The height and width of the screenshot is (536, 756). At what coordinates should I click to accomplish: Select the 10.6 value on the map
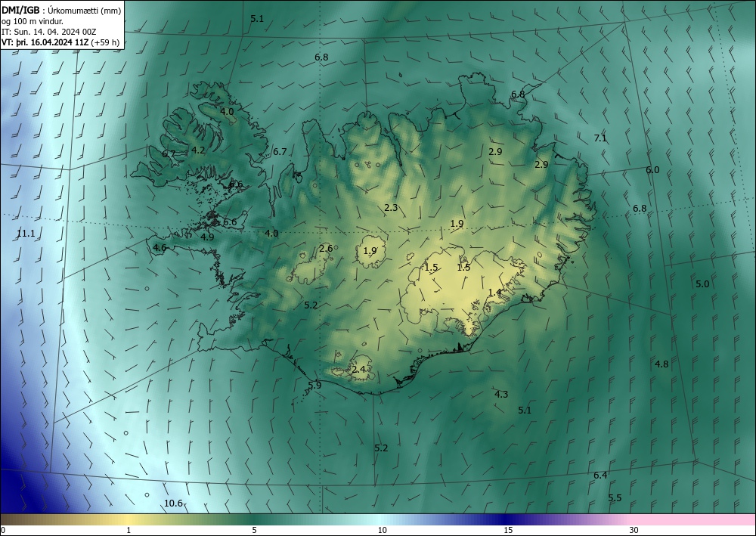[173, 503]
